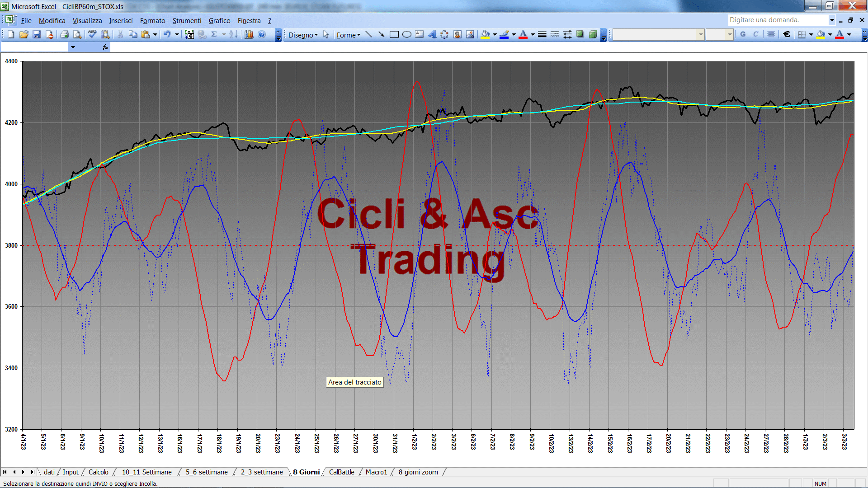Open the Line Style icon
This screenshot has width=868, height=488.
tap(542, 34)
